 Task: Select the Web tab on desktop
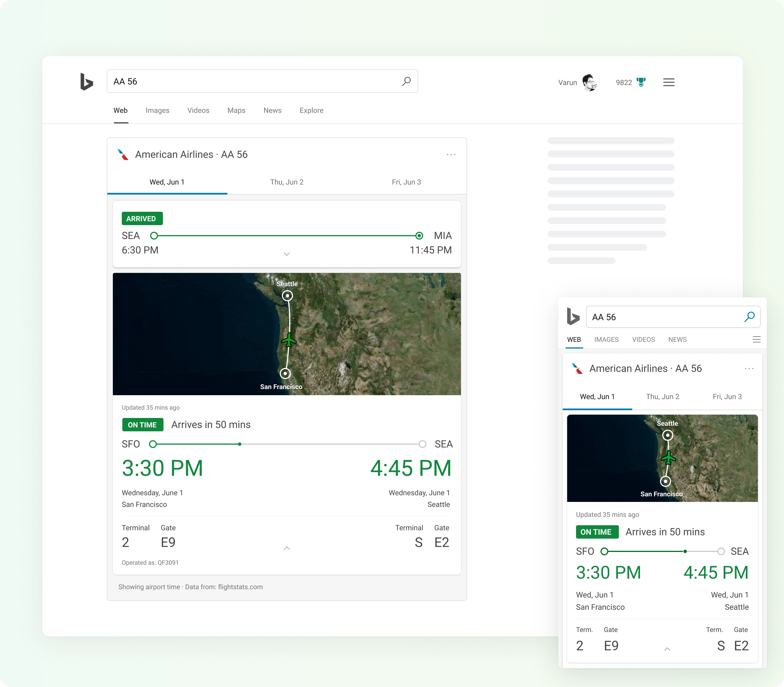click(120, 110)
